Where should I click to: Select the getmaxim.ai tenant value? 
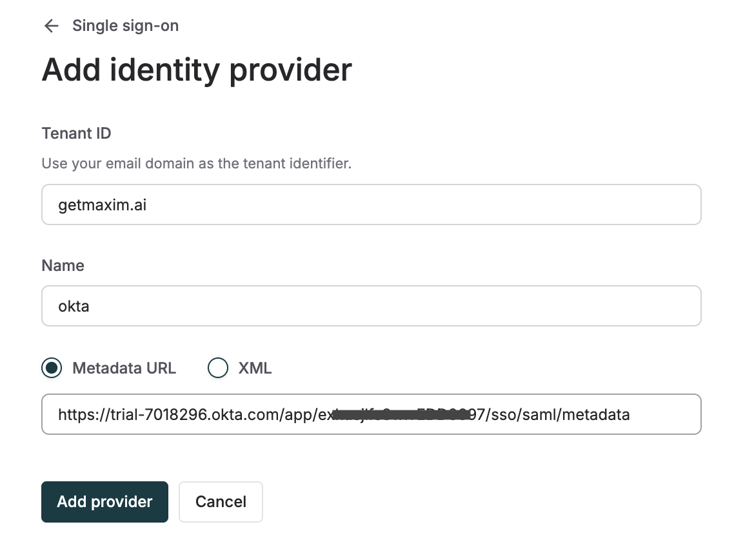pos(102,204)
